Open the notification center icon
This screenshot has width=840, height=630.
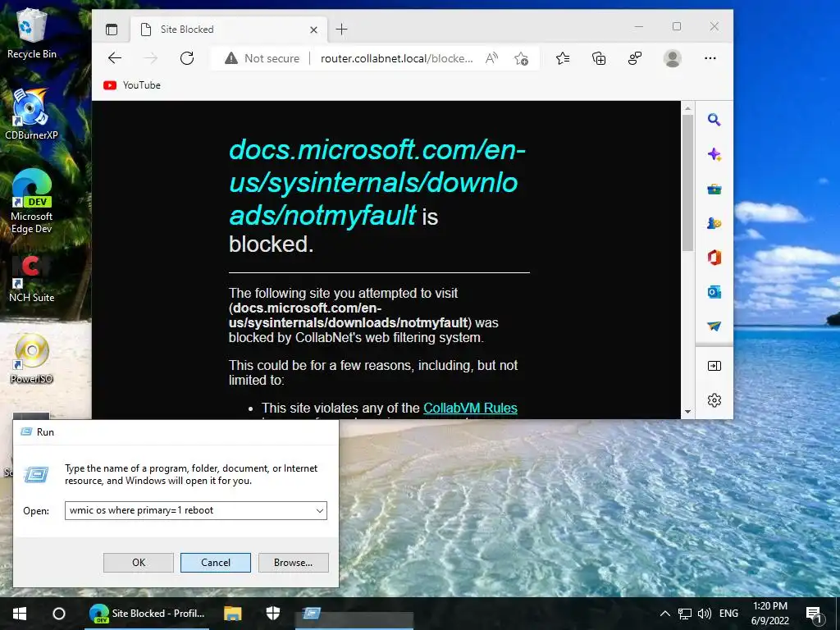tap(814, 614)
